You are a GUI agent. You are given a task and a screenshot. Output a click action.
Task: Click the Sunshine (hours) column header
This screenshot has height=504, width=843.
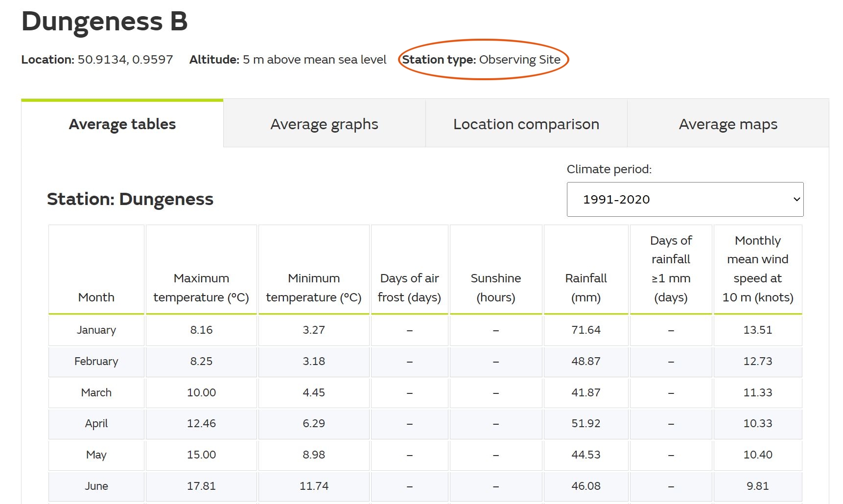[495, 288]
